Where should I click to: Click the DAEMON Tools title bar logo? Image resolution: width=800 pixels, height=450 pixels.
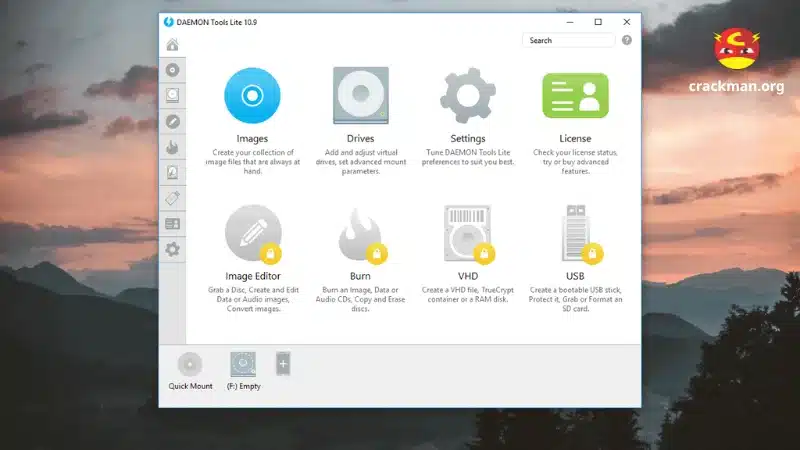pyautogui.click(x=168, y=22)
